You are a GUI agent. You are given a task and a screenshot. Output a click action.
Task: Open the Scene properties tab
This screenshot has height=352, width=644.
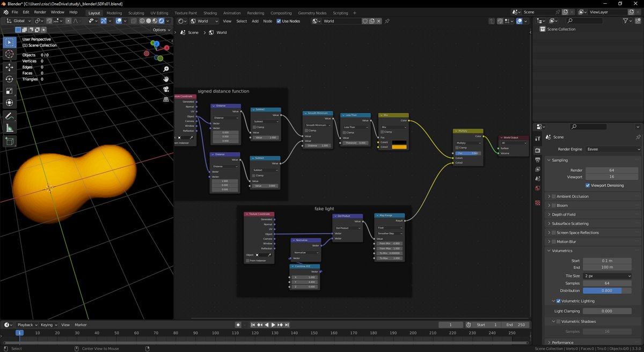pyautogui.click(x=538, y=179)
